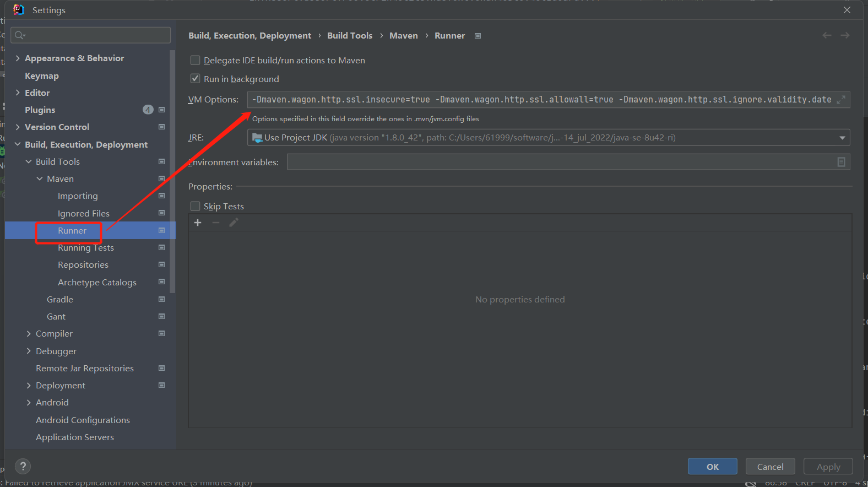The height and width of the screenshot is (487, 868).
Task: Click the Cancel button
Action: pyautogui.click(x=771, y=467)
